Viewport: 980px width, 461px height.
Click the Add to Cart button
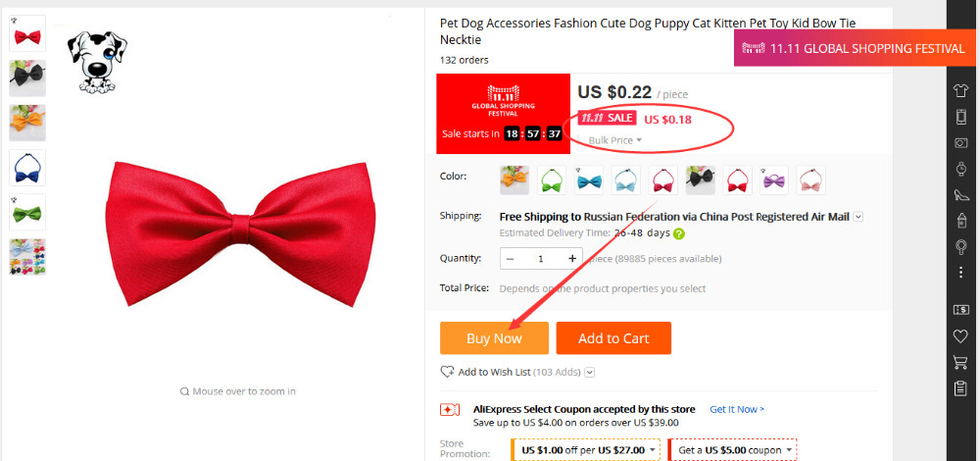(x=613, y=338)
